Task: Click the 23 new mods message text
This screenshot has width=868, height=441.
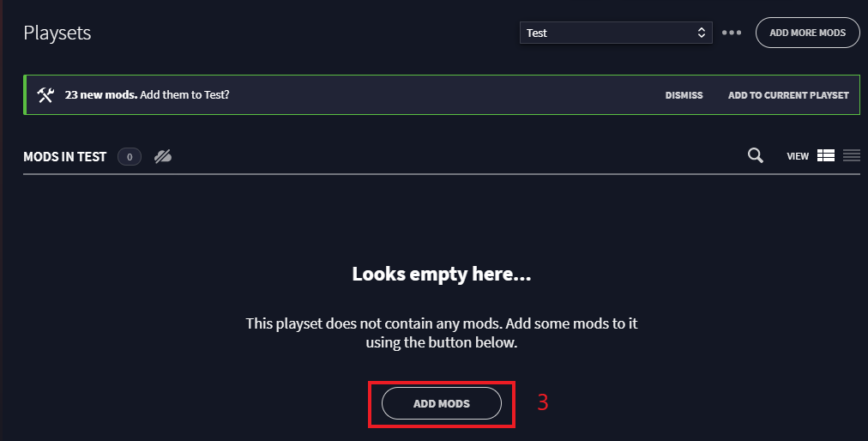Action: (x=147, y=94)
